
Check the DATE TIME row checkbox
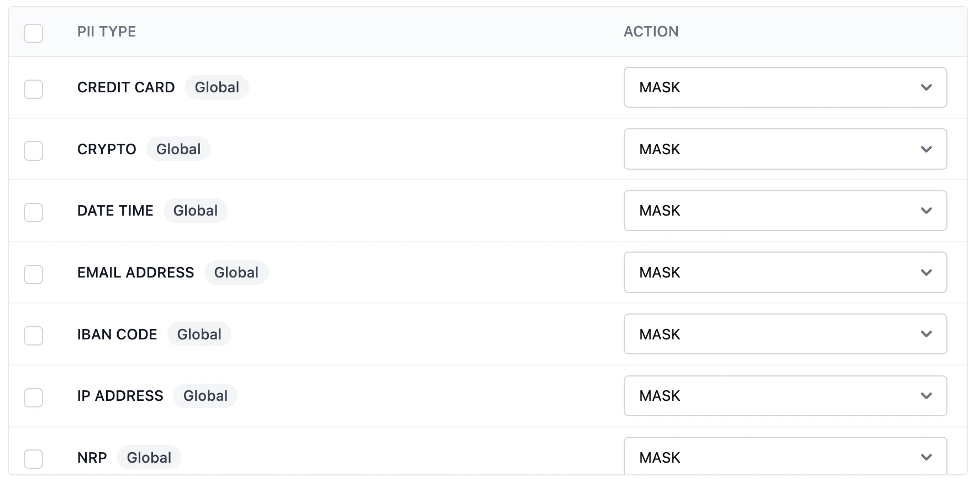tap(33, 212)
